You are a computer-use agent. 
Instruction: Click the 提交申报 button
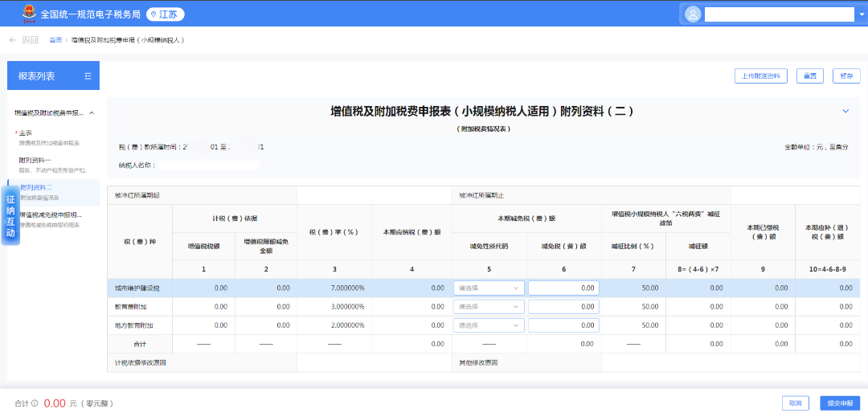[840, 403]
